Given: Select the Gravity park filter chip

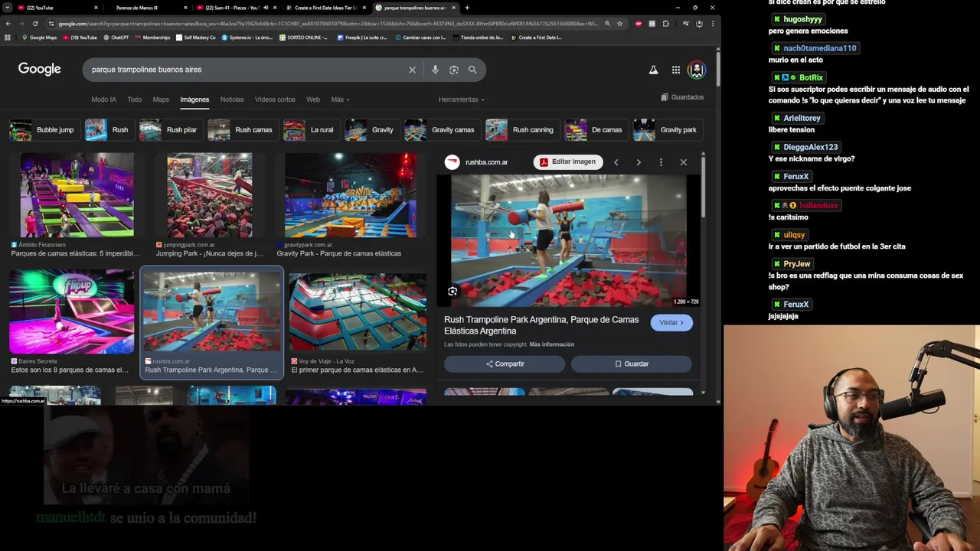Looking at the screenshot, I should (x=666, y=130).
